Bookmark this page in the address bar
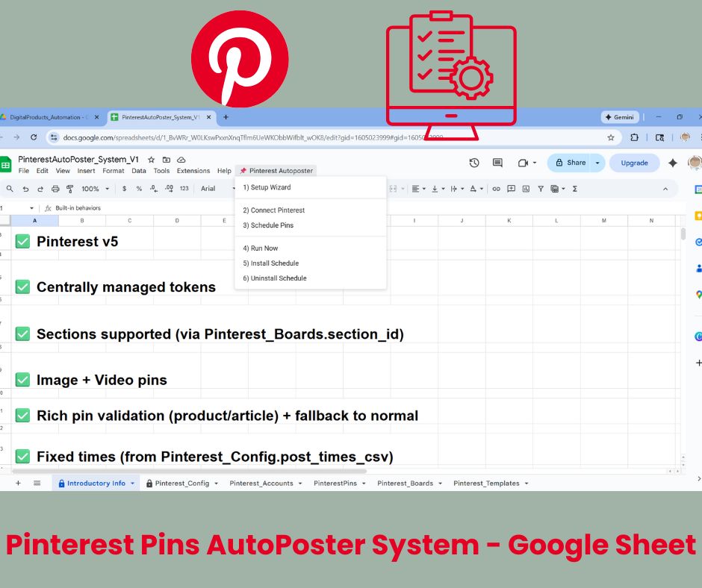Image resolution: width=702 pixels, height=588 pixels. point(611,137)
